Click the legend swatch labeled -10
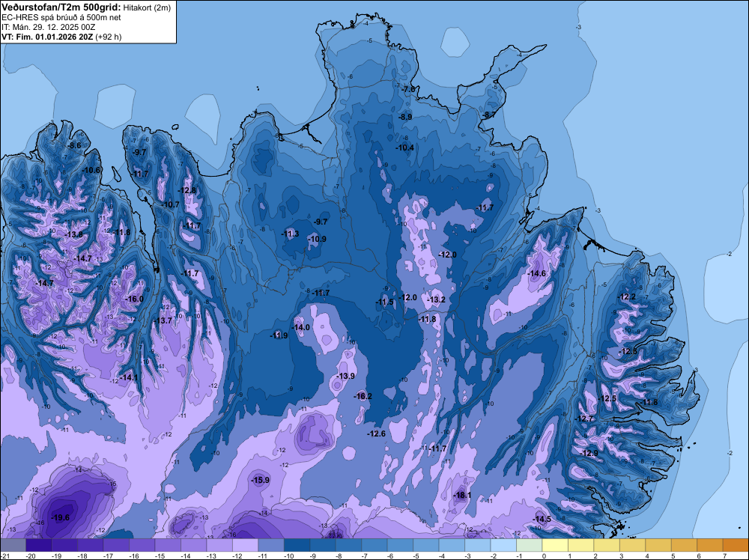 coord(297,545)
